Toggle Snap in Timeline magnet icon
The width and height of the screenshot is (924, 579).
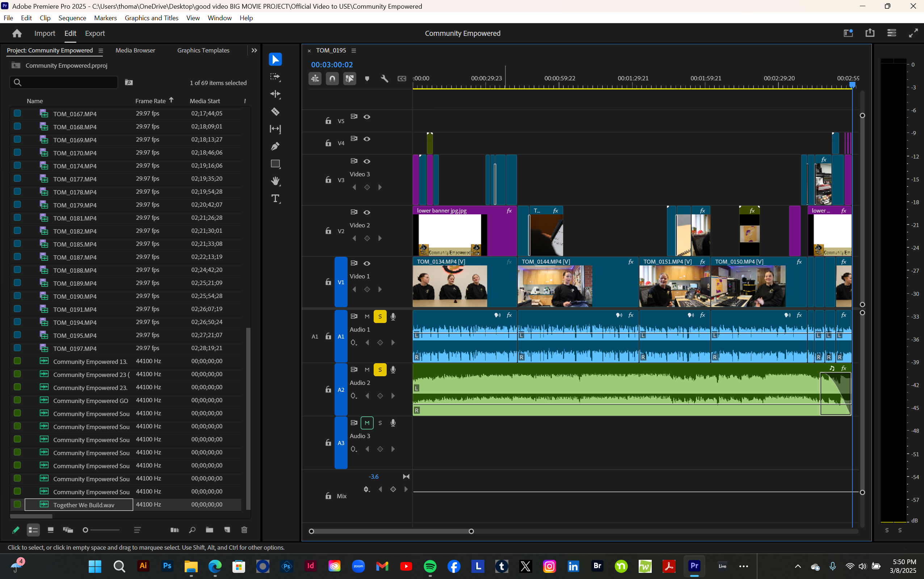[332, 79]
